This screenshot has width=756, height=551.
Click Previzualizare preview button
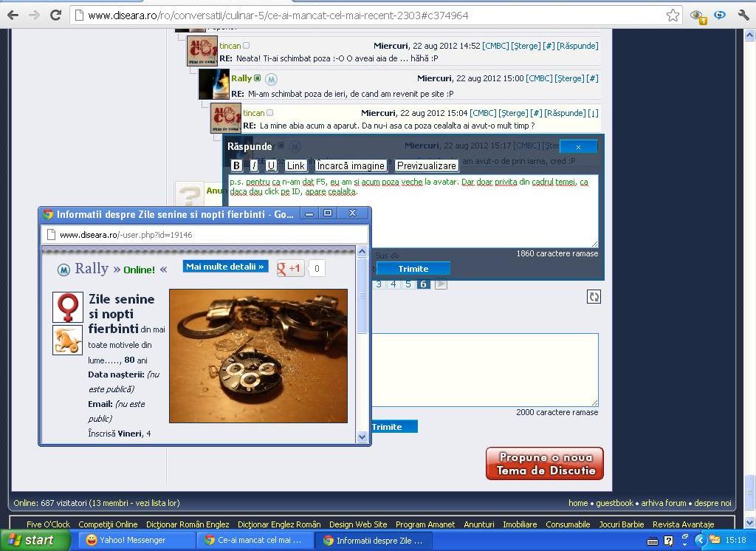click(x=427, y=165)
